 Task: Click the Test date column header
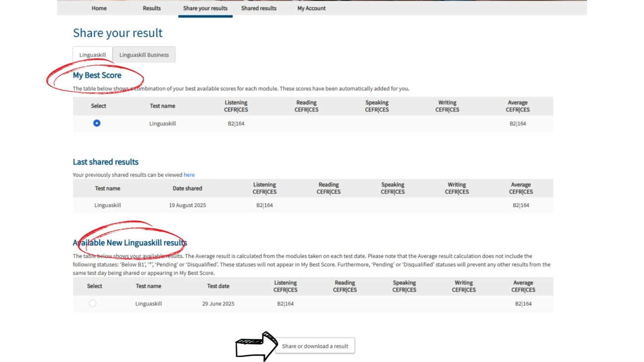[218, 286]
